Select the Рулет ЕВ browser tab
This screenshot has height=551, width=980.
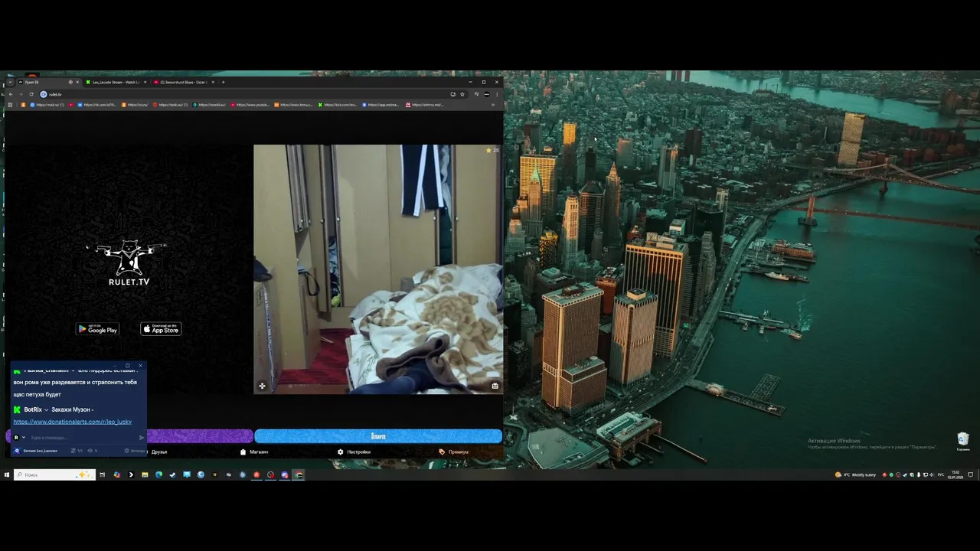coord(46,82)
